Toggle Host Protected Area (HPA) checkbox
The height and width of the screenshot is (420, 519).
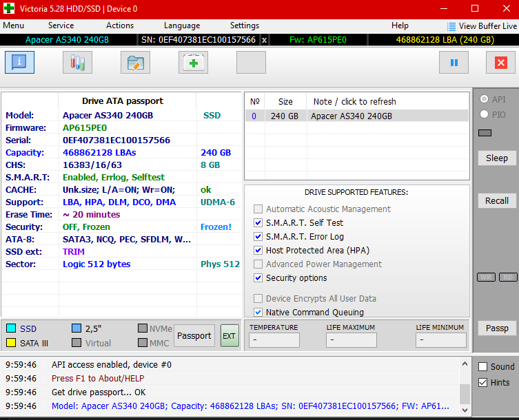coord(258,251)
